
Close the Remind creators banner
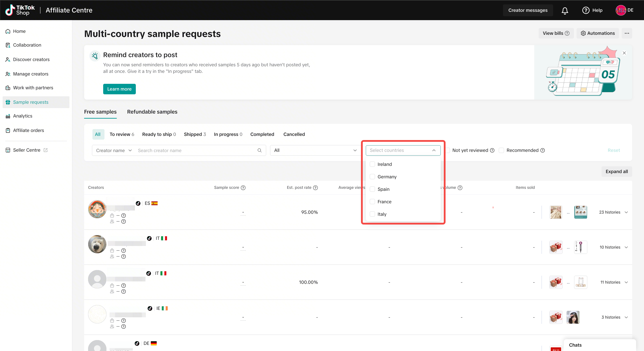click(624, 53)
